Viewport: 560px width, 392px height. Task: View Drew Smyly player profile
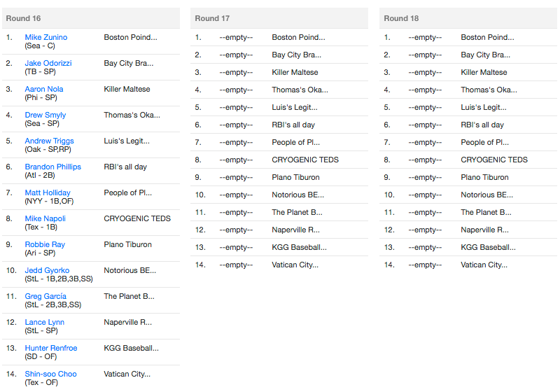45,115
